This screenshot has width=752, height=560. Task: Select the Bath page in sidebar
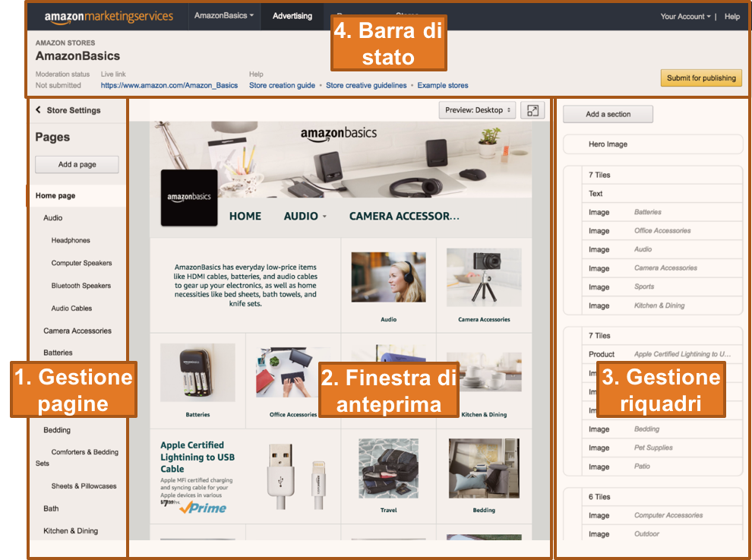tap(51, 508)
